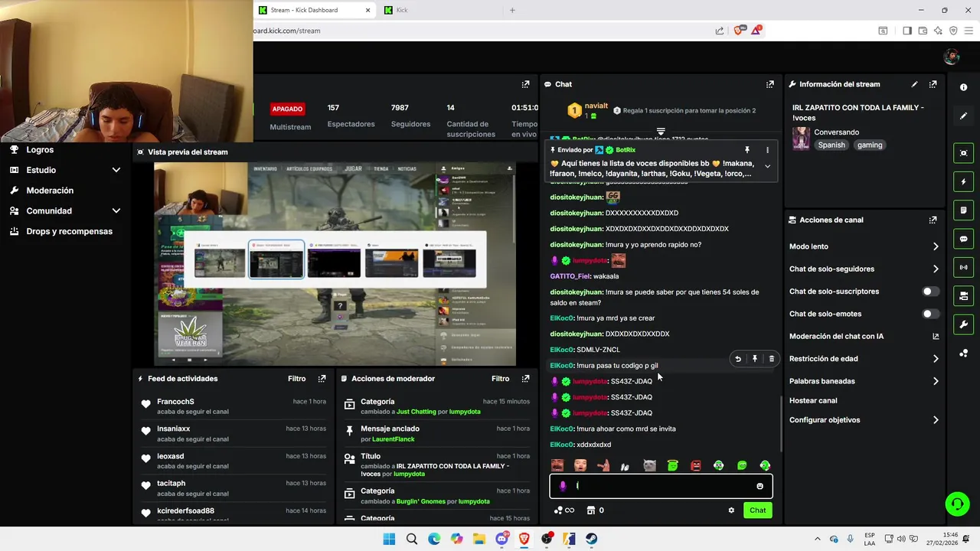The height and width of the screenshot is (551, 980).
Task: Enable Chat de solo-suscriptores switch
Action: (x=930, y=292)
